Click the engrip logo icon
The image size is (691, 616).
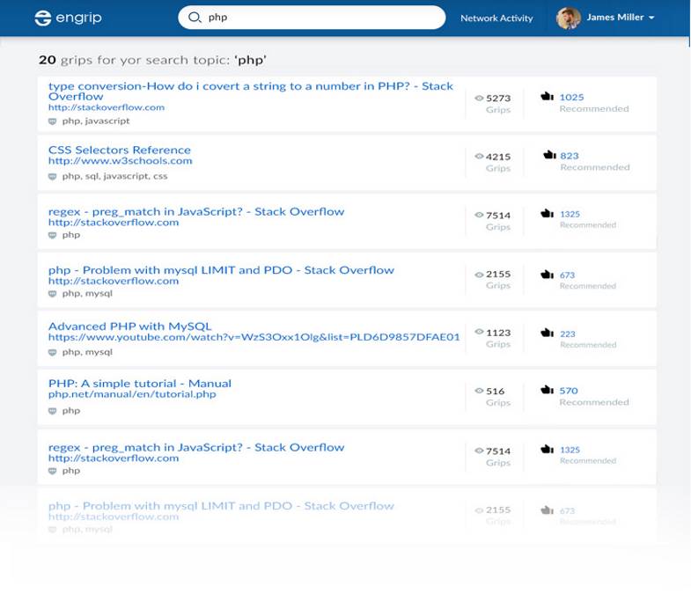[x=43, y=18]
